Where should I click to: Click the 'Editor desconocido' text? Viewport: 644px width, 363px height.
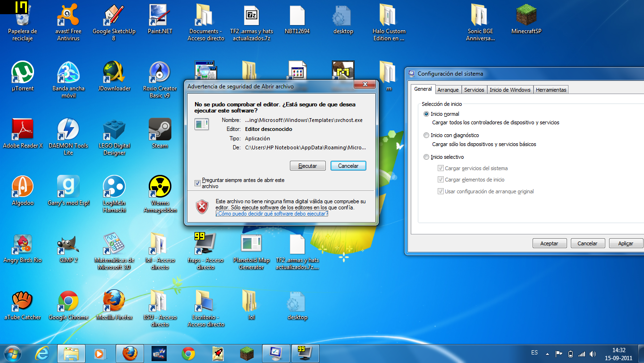269,129
